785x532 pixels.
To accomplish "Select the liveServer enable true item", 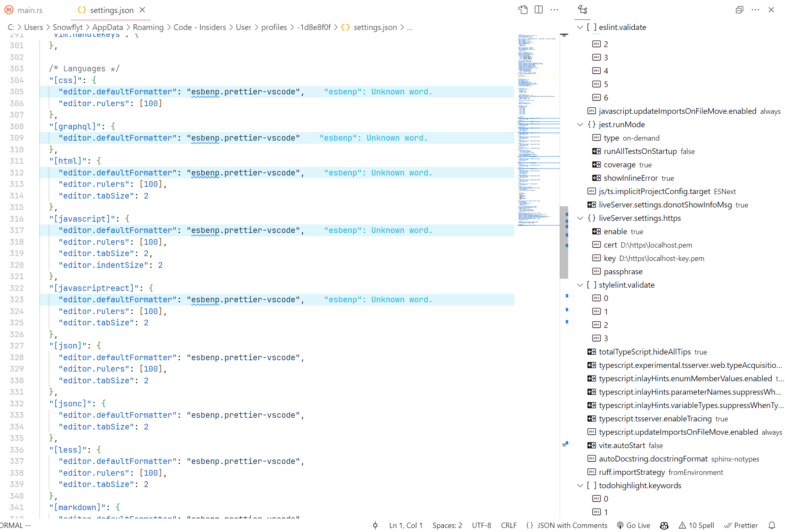I will pyautogui.click(x=615, y=231).
